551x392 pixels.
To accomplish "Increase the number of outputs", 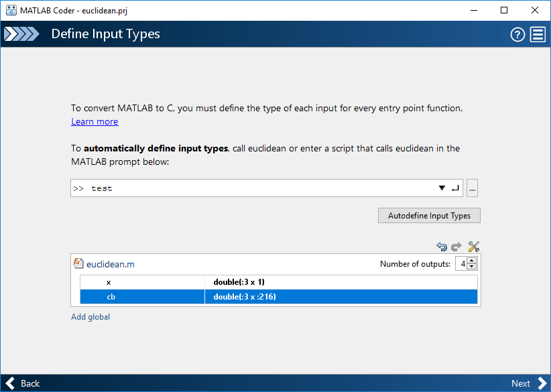I will click(472, 261).
